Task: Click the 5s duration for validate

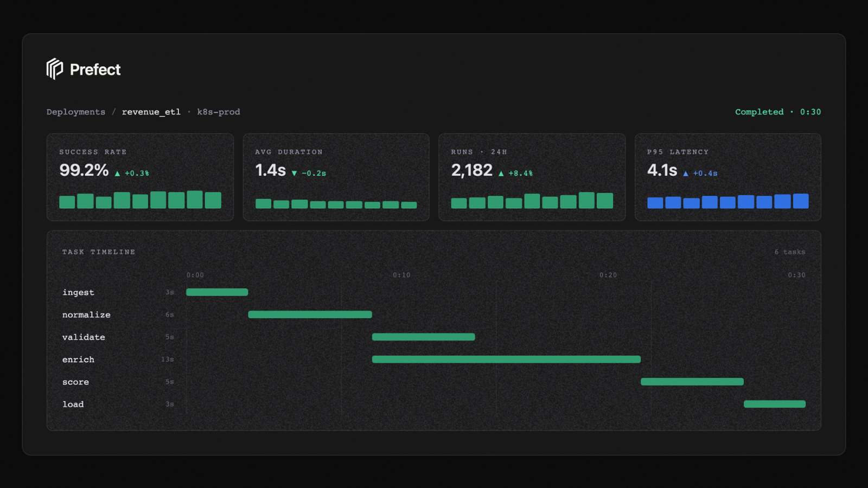Action: (169, 337)
